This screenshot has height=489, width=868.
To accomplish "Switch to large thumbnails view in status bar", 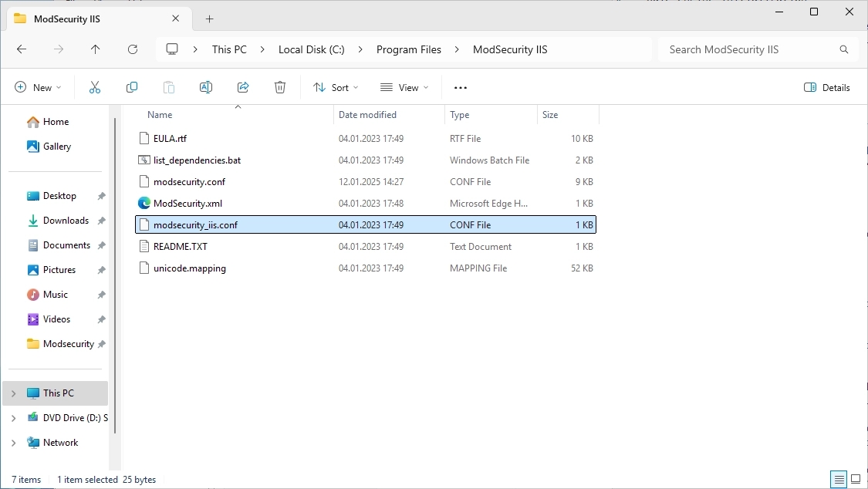I will click(856, 479).
